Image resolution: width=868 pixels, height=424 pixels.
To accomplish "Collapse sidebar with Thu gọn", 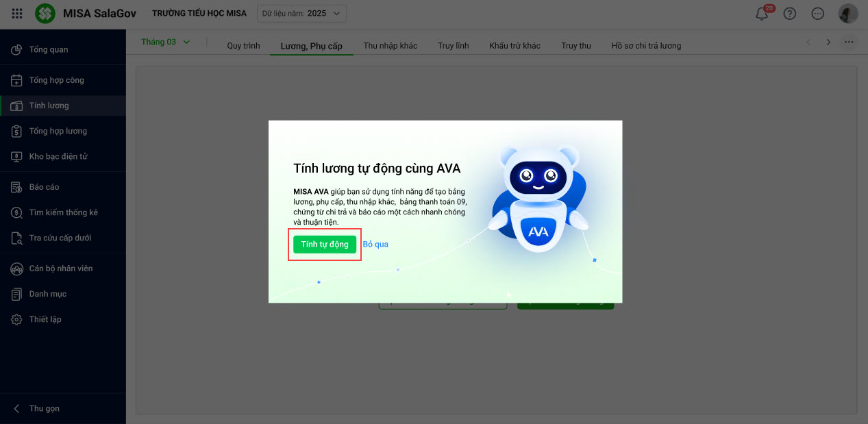I will coord(63,408).
